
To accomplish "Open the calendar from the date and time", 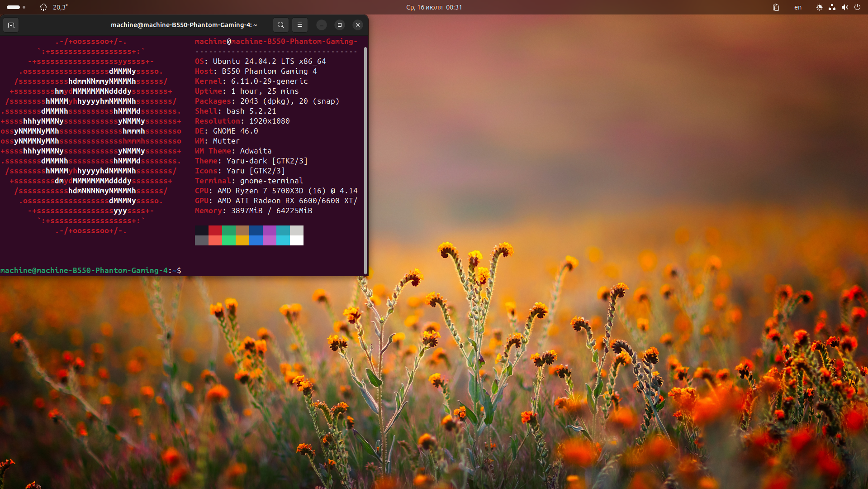I will click(434, 7).
